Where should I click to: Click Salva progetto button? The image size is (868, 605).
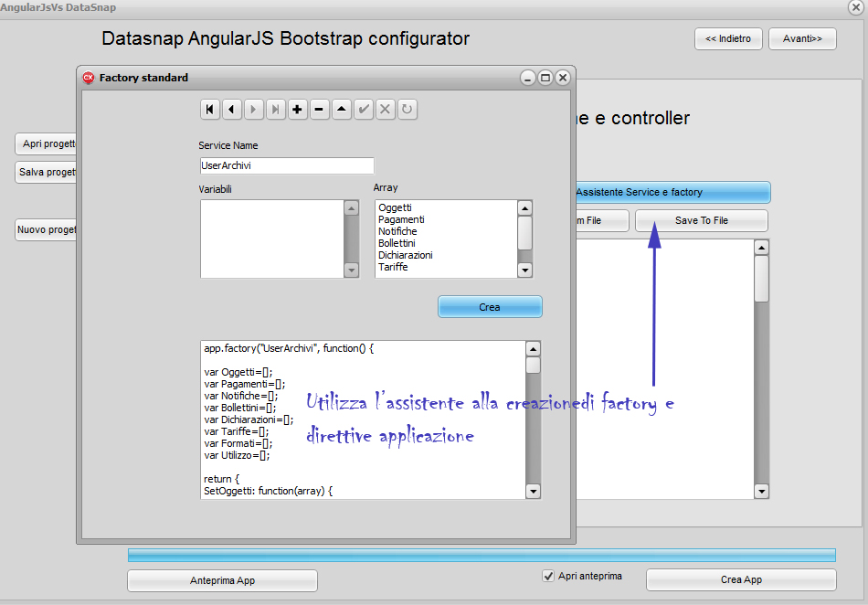[x=46, y=172]
